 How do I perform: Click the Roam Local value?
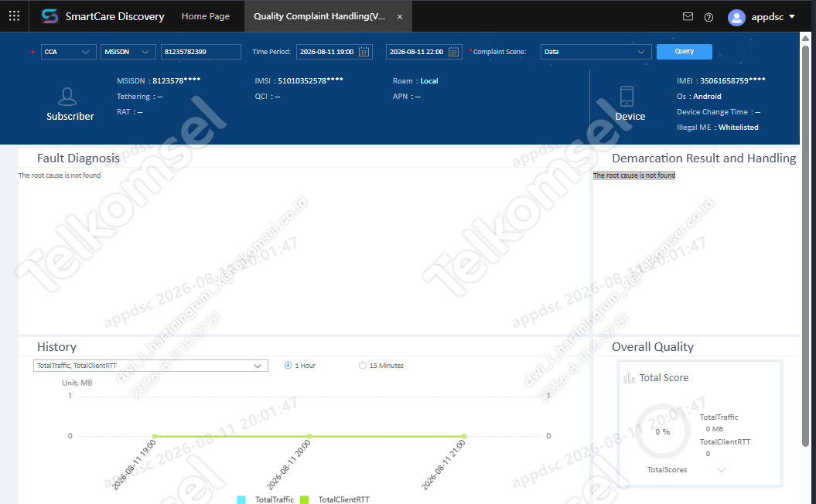[428, 80]
